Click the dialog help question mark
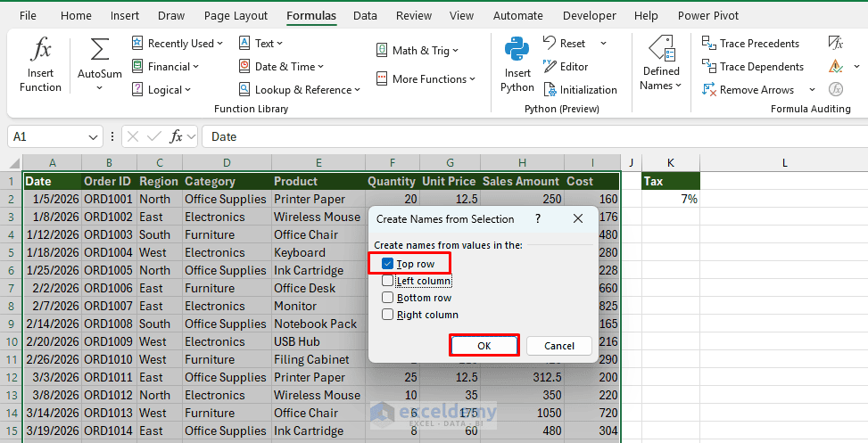The image size is (868, 443). tap(538, 219)
